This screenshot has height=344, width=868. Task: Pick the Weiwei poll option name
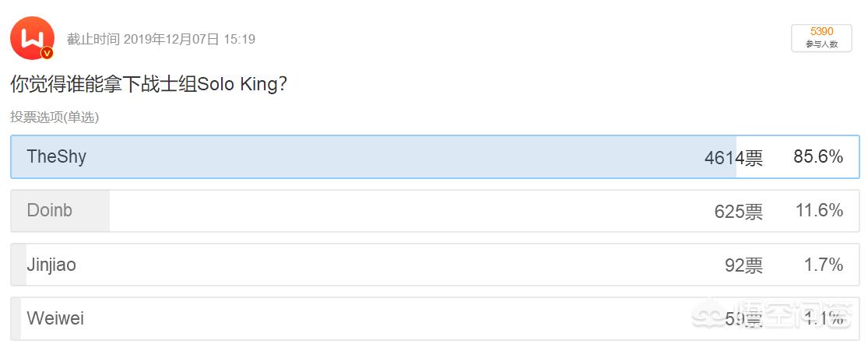54,318
